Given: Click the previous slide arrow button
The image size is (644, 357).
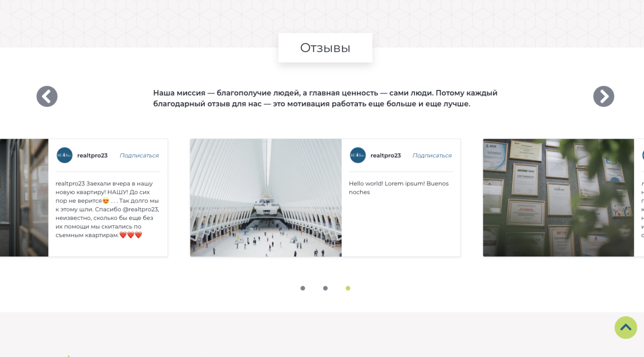Looking at the screenshot, I should pos(47,96).
